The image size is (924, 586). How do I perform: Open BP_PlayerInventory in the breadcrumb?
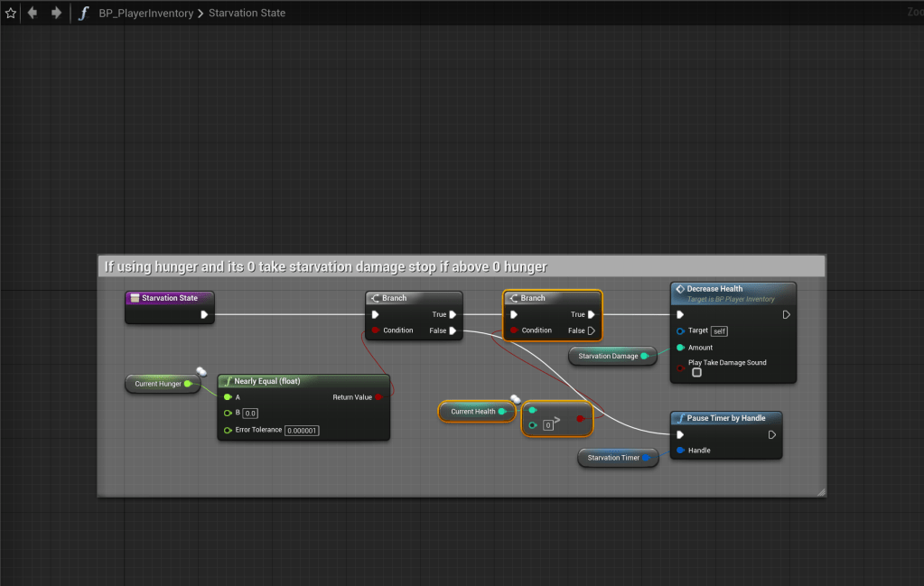point(145,14)
